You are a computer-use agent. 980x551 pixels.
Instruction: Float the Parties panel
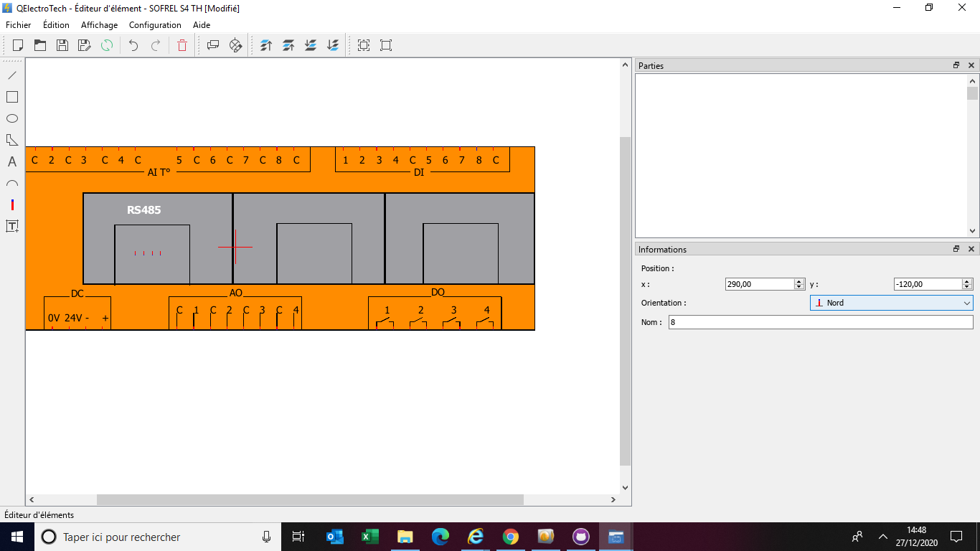(956, 65)
